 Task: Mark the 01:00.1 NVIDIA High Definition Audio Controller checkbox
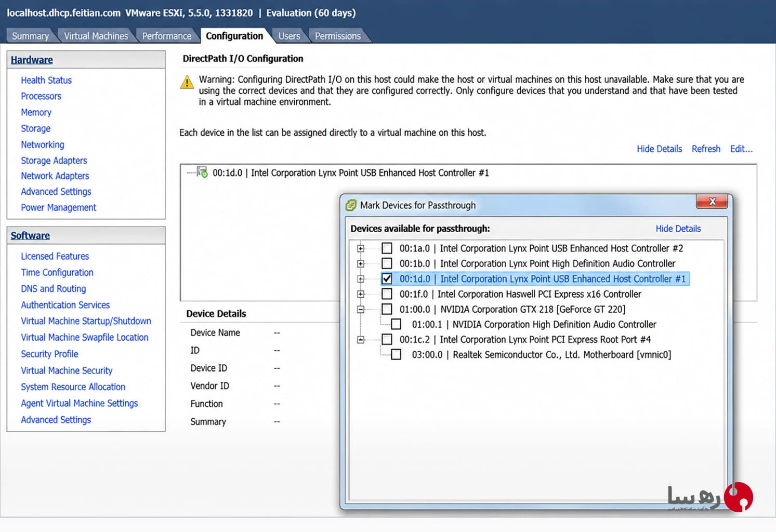pos(396,324)
